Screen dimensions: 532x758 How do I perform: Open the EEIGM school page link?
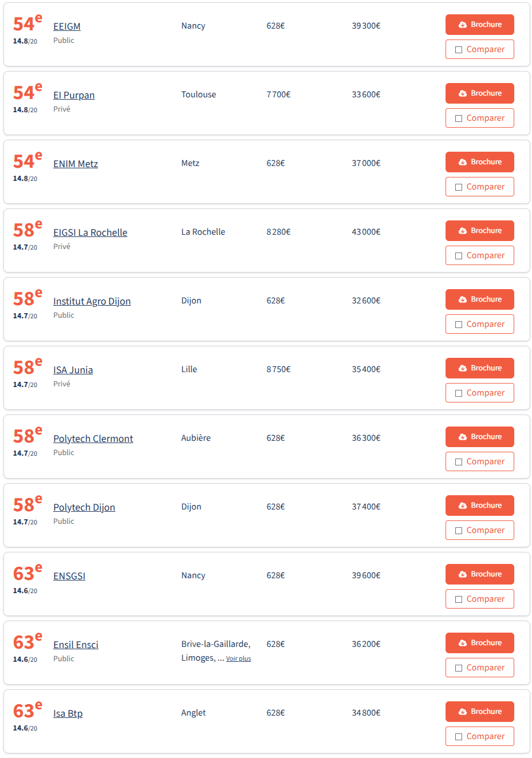coord(67,26)
